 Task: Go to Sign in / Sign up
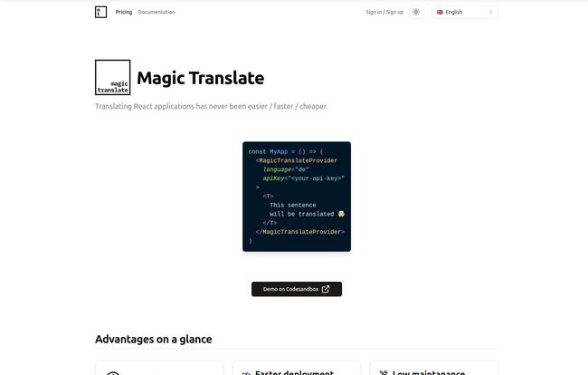tap(384, 12)
